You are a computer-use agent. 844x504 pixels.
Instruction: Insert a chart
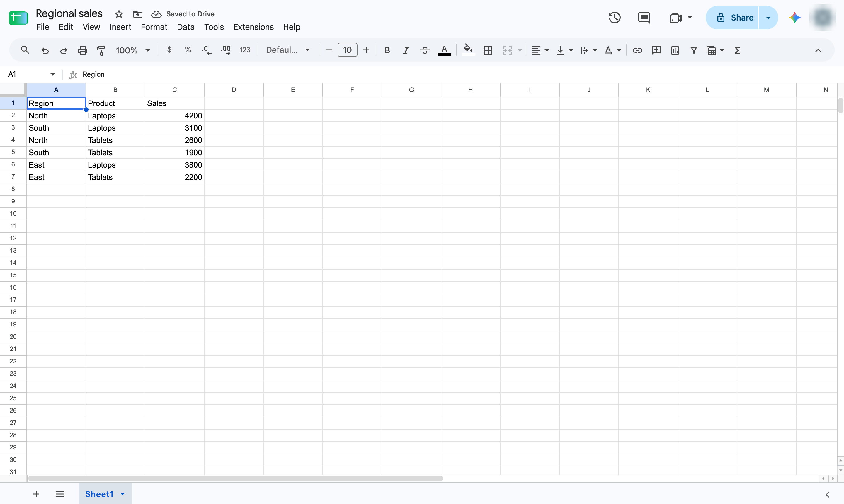[x=675, y=50]
